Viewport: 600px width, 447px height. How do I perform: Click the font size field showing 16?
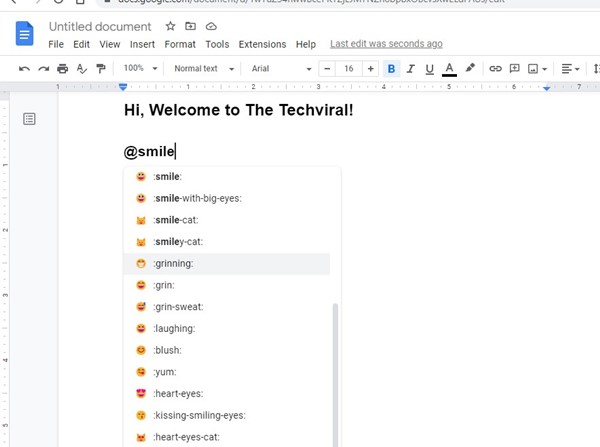[x=349, y=69]
